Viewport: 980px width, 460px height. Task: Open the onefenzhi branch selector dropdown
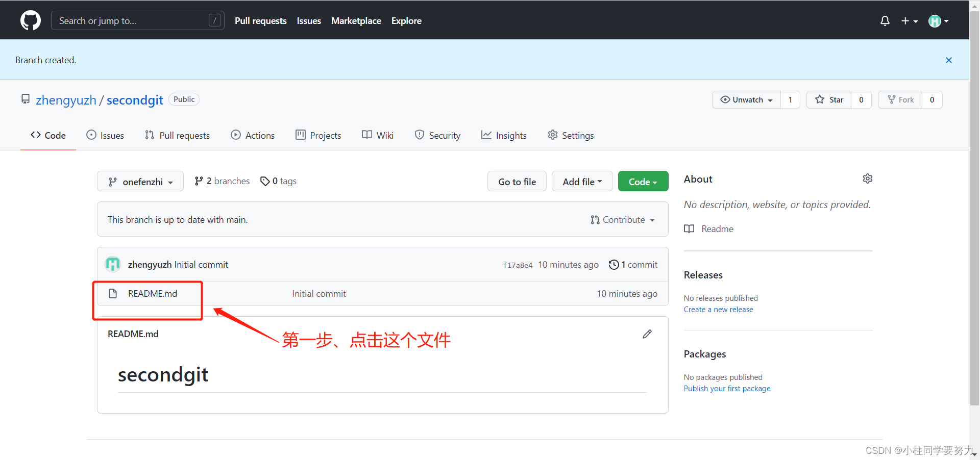[x=140, y=181]
